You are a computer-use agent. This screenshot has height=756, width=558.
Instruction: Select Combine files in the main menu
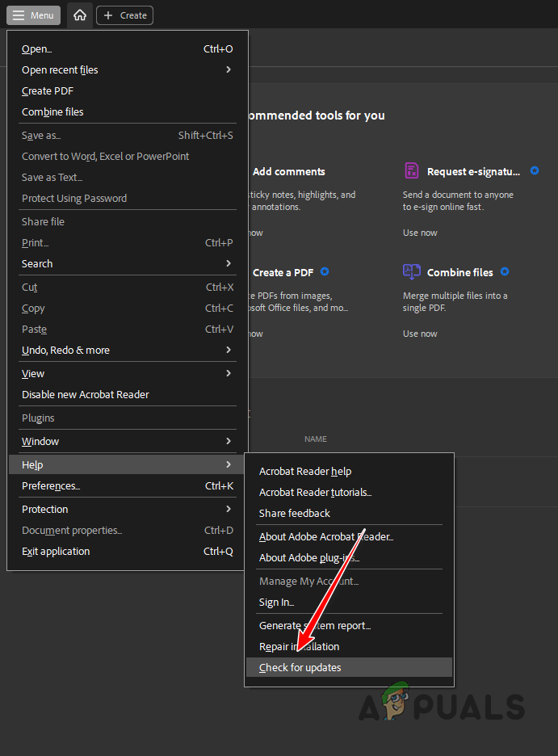128,111
